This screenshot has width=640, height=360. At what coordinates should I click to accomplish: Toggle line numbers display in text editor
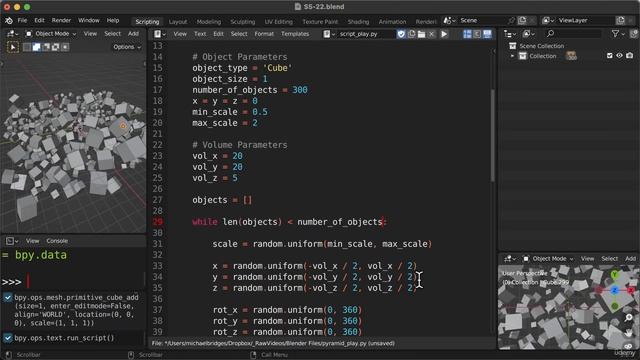coord(467,34)
